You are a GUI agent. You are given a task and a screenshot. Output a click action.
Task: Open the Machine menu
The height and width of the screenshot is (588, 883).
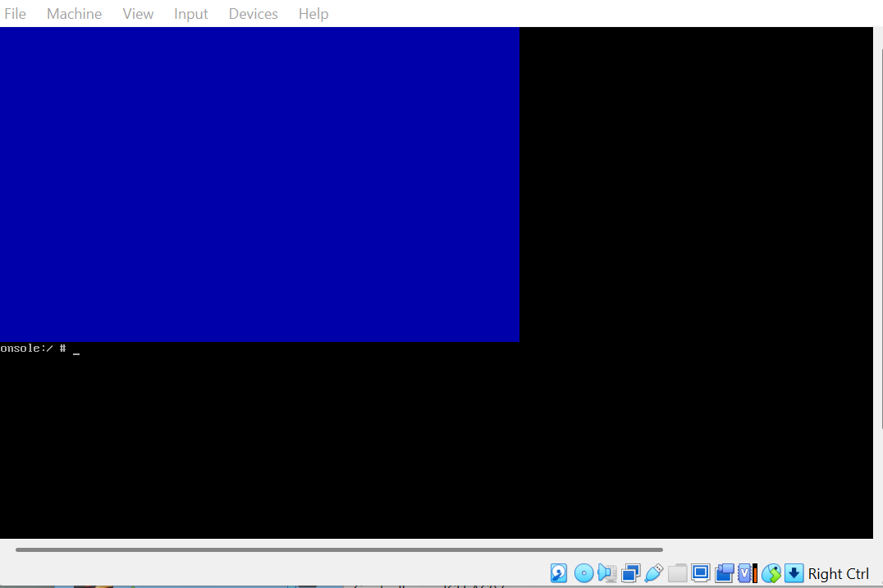74,14
